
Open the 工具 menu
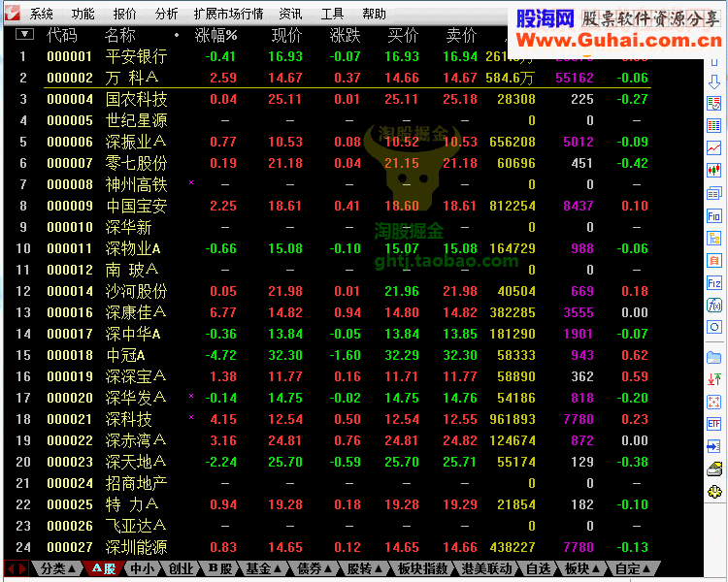[x=332, y=14]
